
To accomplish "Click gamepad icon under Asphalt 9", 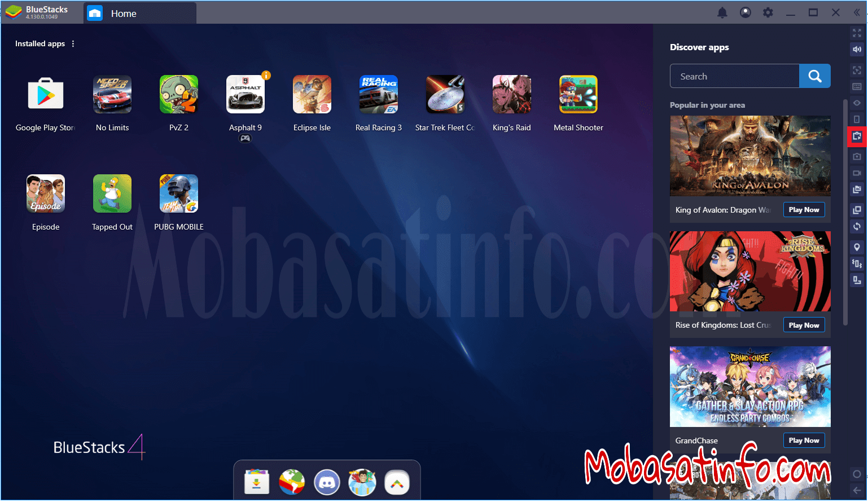I will [245, 139].
